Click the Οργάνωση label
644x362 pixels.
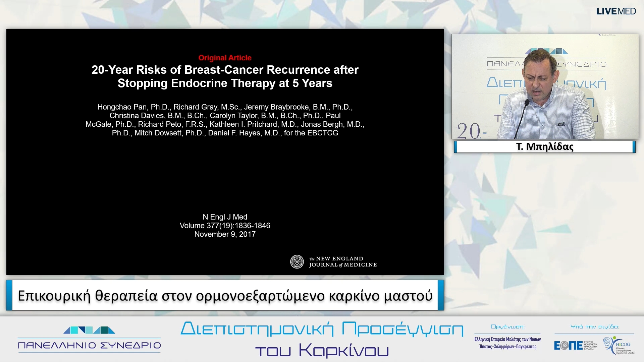tap(507, 327)
